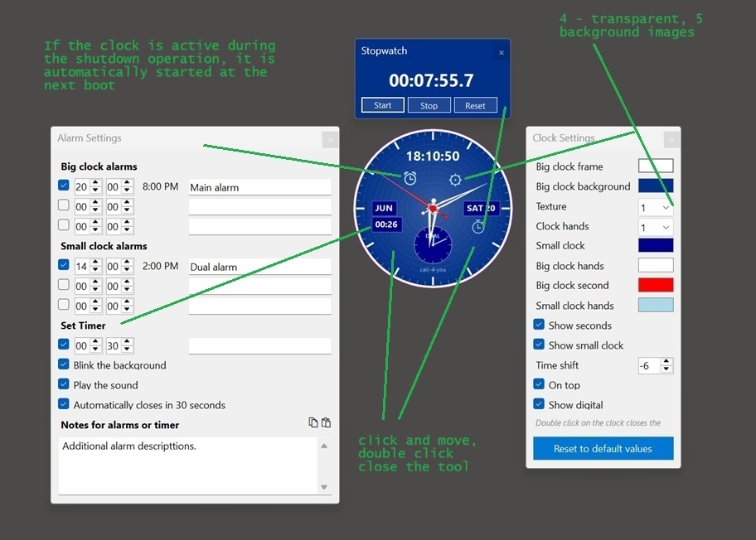The height and width of the screenshot is (540, 756).
Task: Pick Big clock second red swatch
Action: [656, 285]
